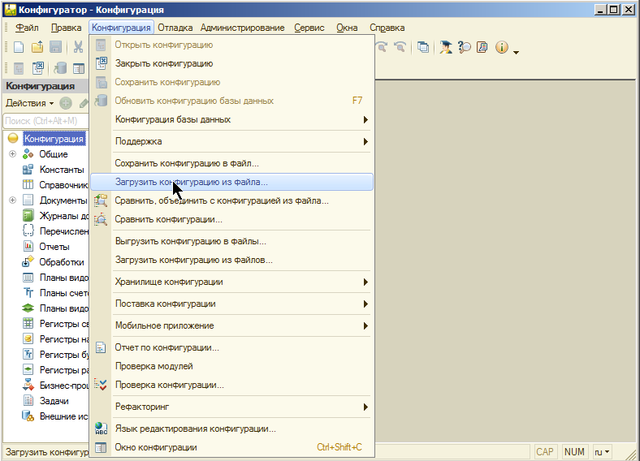Expand the Документы tree node
The width and height of the screenshot is (640, 461).
click(x=13, y=200)
